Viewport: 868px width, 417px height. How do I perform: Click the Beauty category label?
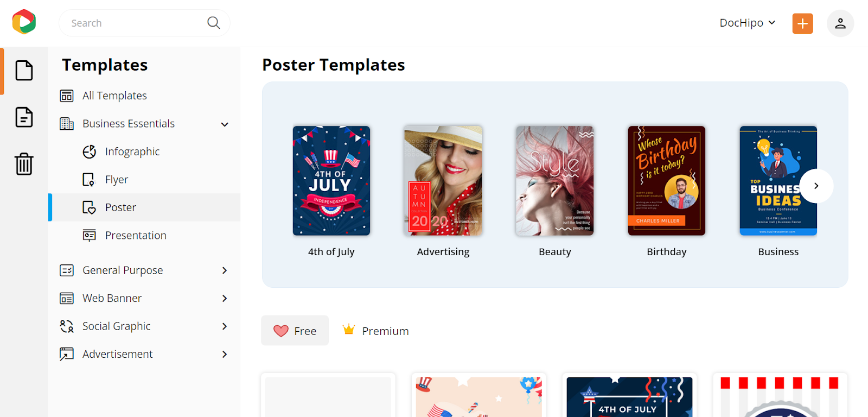click(555, 252)
